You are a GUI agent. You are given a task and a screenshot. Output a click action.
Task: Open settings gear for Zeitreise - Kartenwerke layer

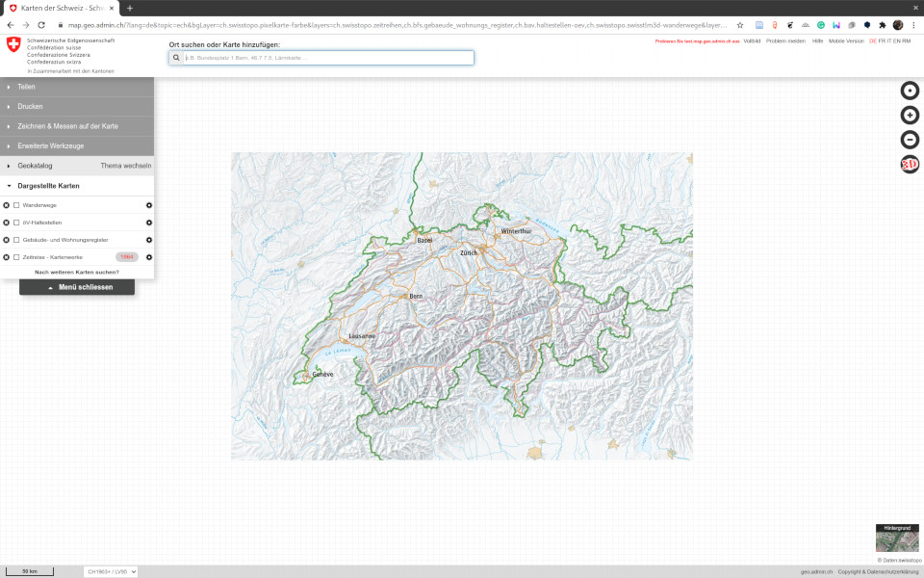[x=149, y=257]
